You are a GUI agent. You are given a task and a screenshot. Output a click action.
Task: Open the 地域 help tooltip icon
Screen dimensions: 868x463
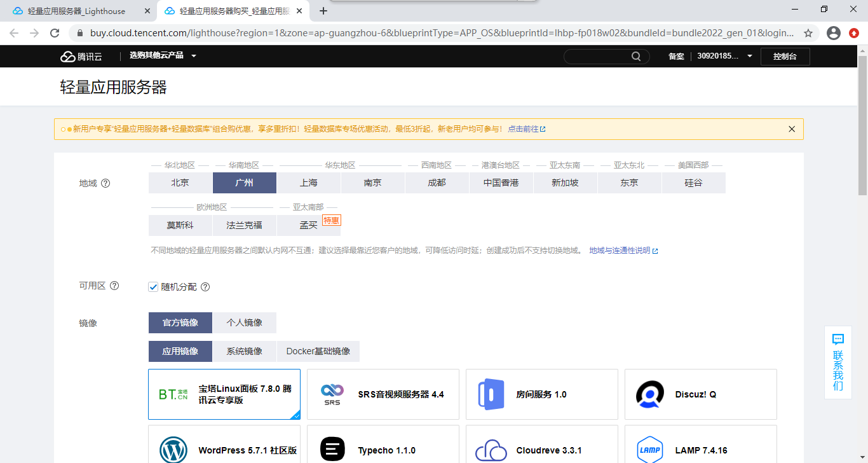pos(105,183)
